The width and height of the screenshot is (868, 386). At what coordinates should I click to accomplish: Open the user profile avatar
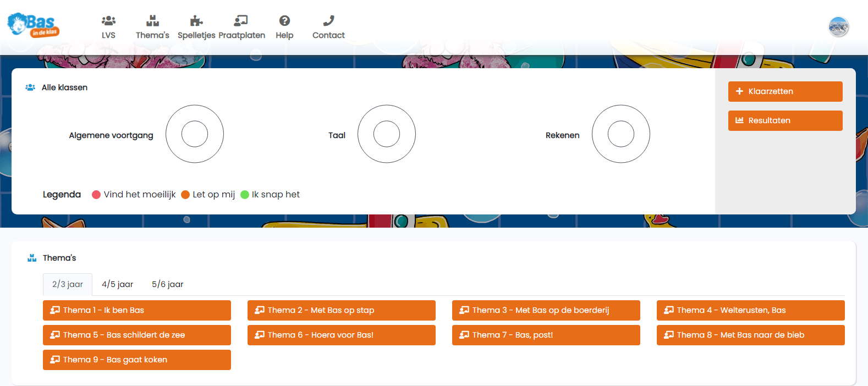(839, 26)
